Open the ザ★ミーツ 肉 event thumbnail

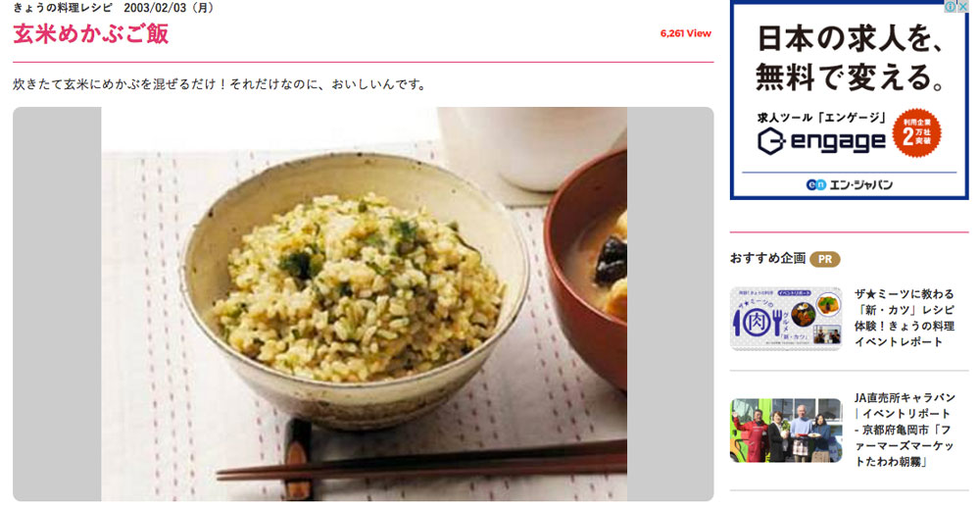[x=786, y=319]
